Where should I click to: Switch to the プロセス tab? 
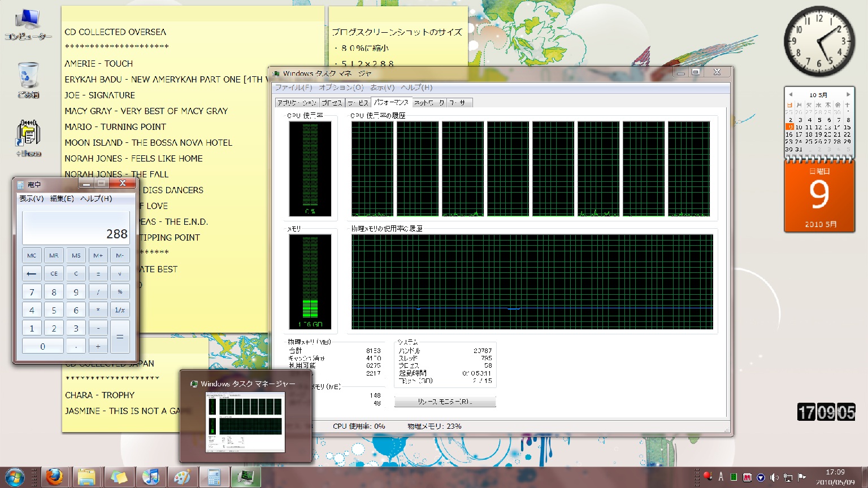point(332,103)
